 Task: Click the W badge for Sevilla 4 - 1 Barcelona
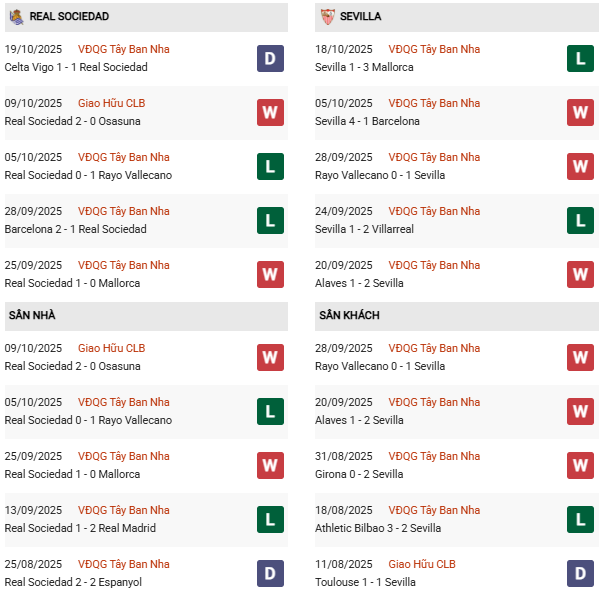point(581,112)
